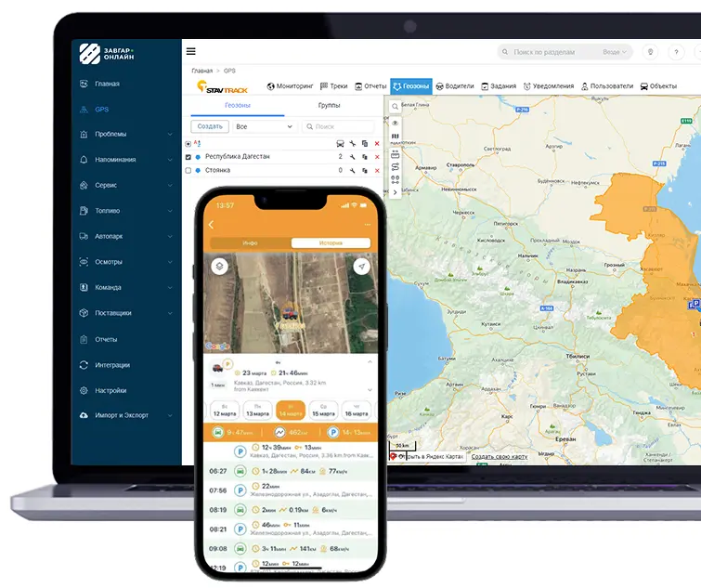This screenshot has width=701, height=588.
Task: Click the map search magnifier icon
Action: 396,107
